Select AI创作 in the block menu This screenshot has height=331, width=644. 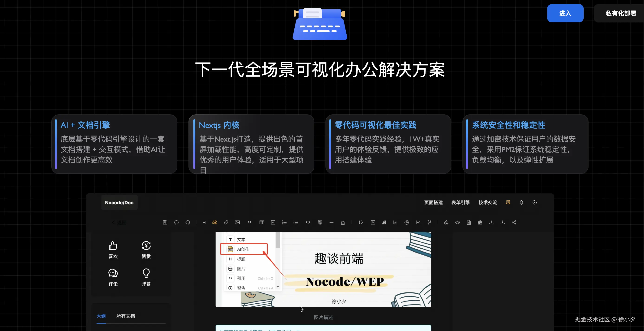coord(244,249)
